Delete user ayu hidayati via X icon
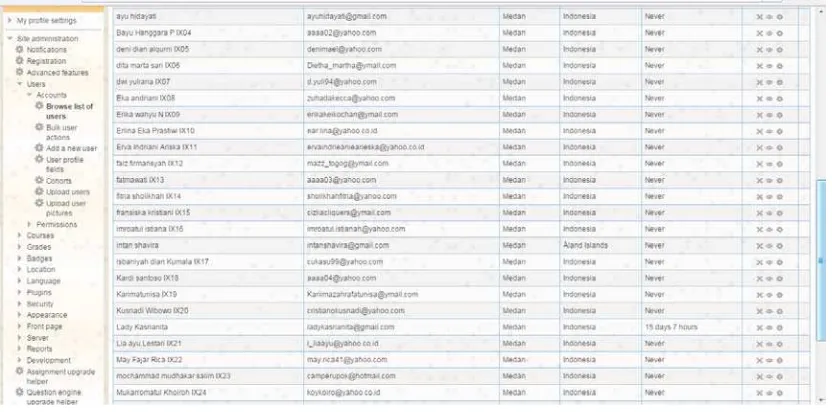This screenshot has width=832, height=412. click(x=759, y=17)
